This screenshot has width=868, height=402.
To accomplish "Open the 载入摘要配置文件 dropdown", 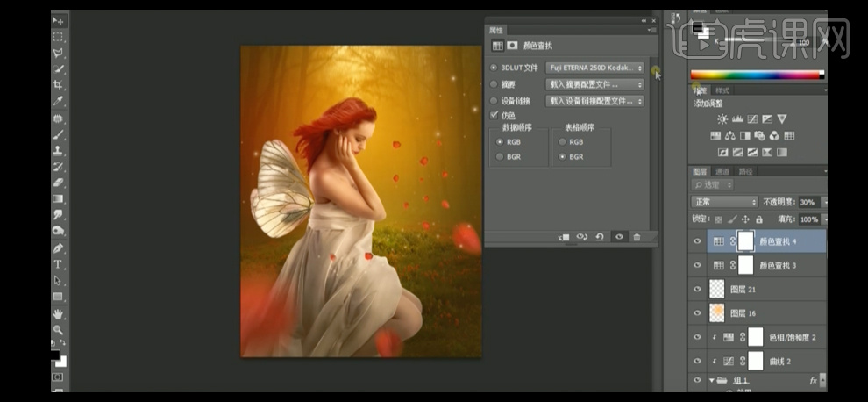I will (594, 84).
